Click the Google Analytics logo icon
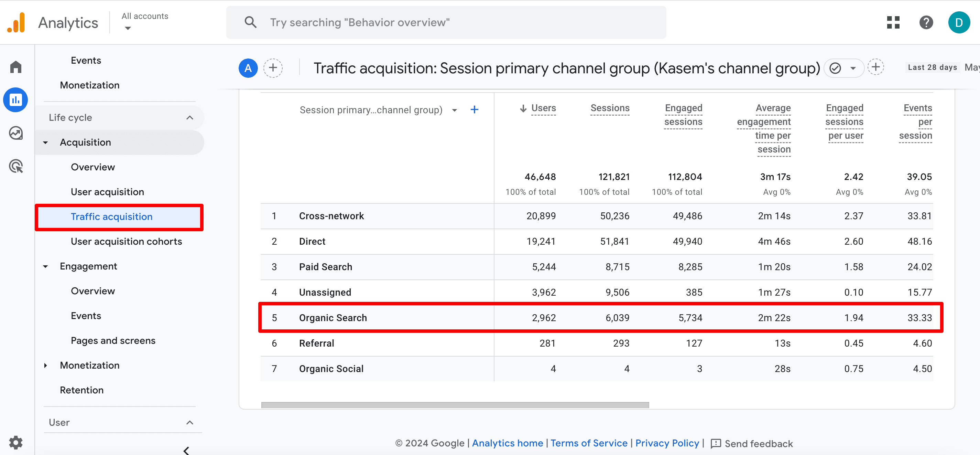 pyautogui.click(x=17, y=22)
